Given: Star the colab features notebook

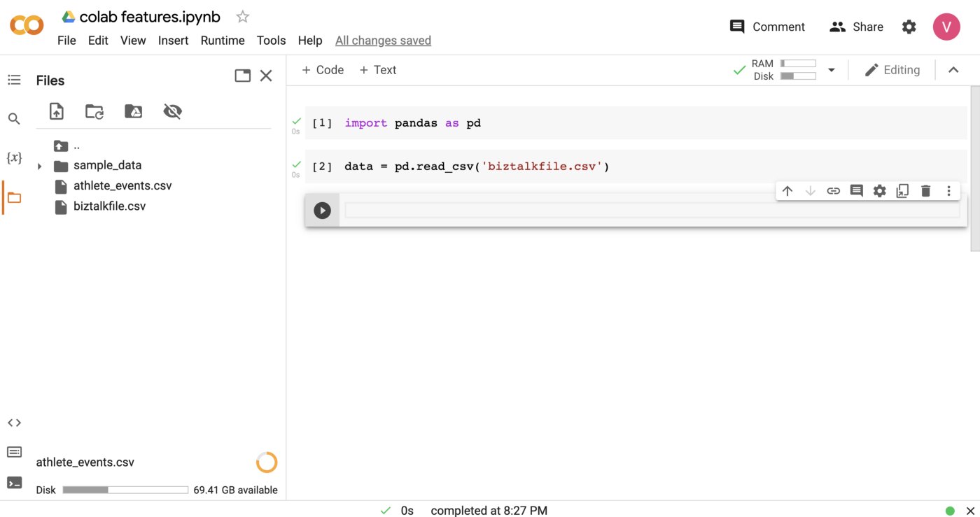Looking at the screenshot, I should (x=242, y=17).
